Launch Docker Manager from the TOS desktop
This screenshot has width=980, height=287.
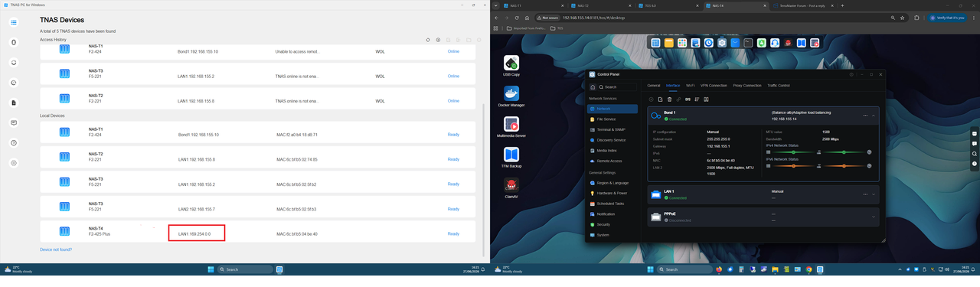[x=511, y=96]
